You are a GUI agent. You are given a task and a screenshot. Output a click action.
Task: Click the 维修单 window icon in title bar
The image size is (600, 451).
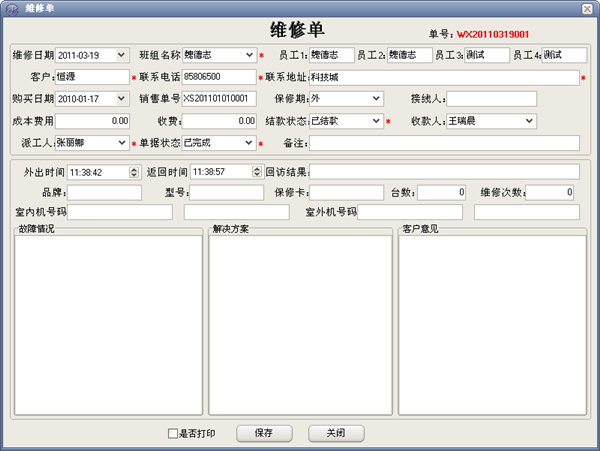(10, 8)
